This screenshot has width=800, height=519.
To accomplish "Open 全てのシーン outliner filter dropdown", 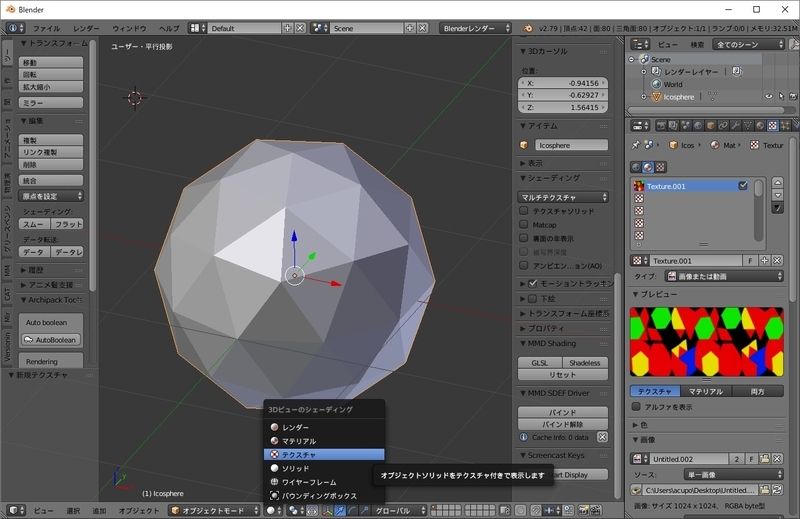I will point(748,44).
